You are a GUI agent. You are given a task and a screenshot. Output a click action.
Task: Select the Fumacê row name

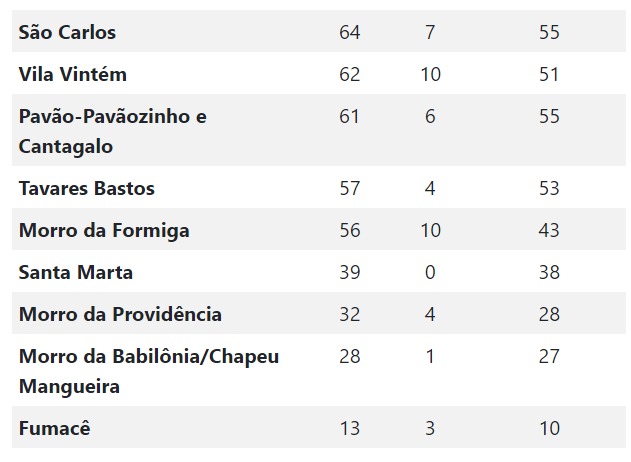click(x=55, y=428)
